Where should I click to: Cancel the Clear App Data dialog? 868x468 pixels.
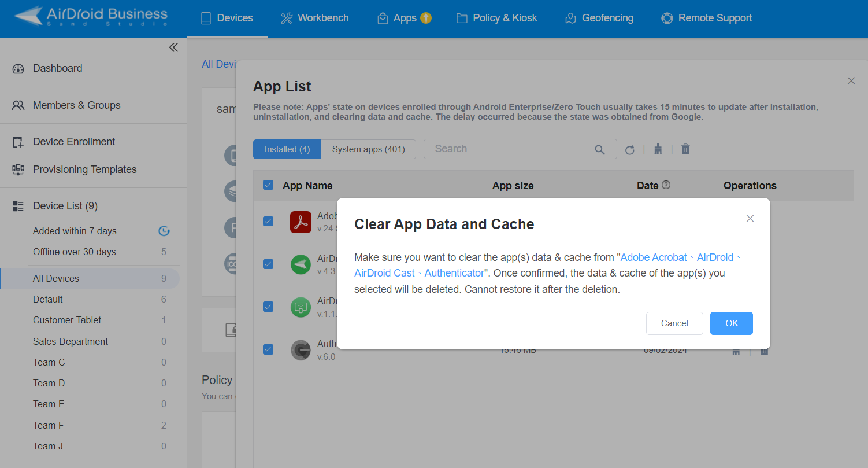tap(674, 323)
